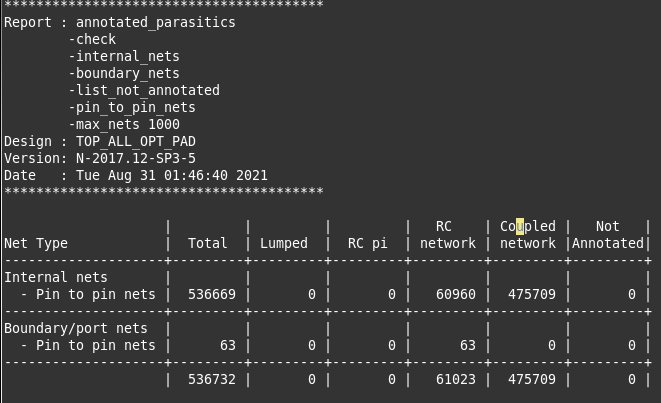Click the -max_nets 1000 option
The width and height of the screenshot is (661, 403).
coord(124,124)
